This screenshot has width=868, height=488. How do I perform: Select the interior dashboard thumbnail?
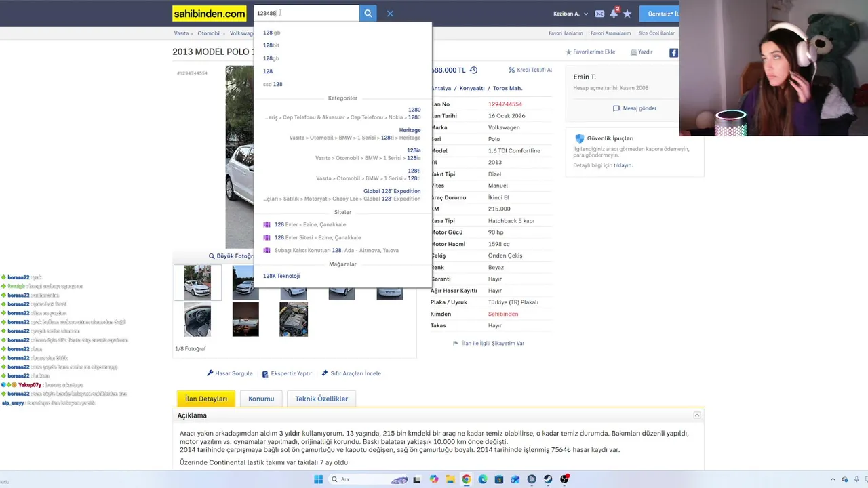point(197,319)
